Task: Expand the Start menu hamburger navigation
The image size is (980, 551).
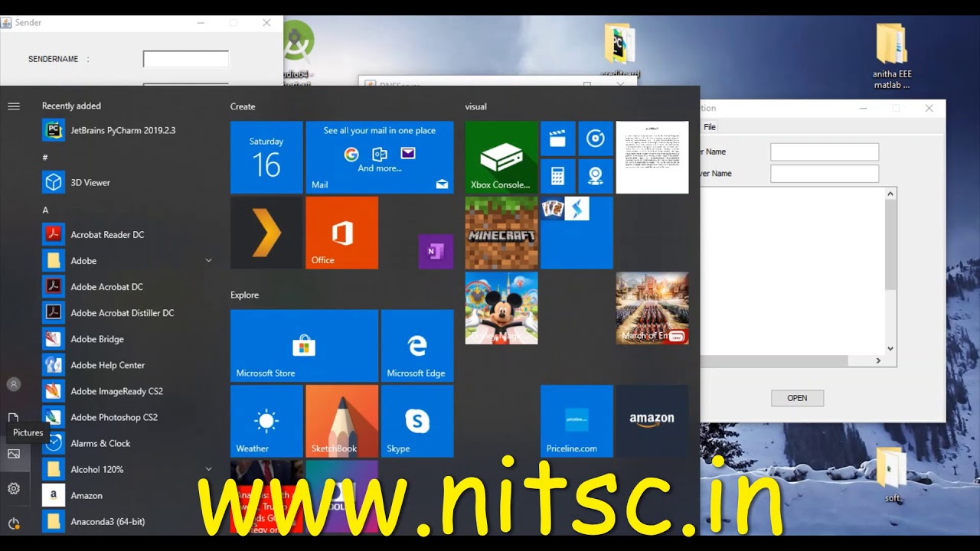Action: pyautogui.click(x=14, y=106)
